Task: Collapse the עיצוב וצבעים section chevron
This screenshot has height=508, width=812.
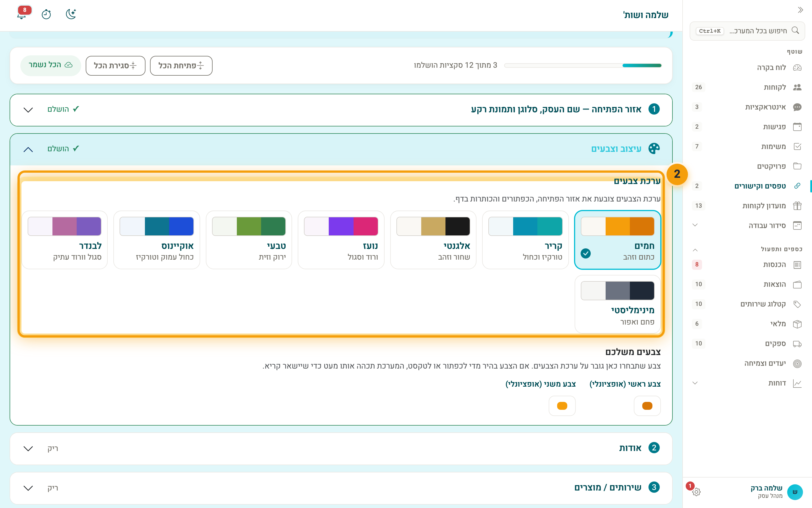Action: tap(28, 150)
